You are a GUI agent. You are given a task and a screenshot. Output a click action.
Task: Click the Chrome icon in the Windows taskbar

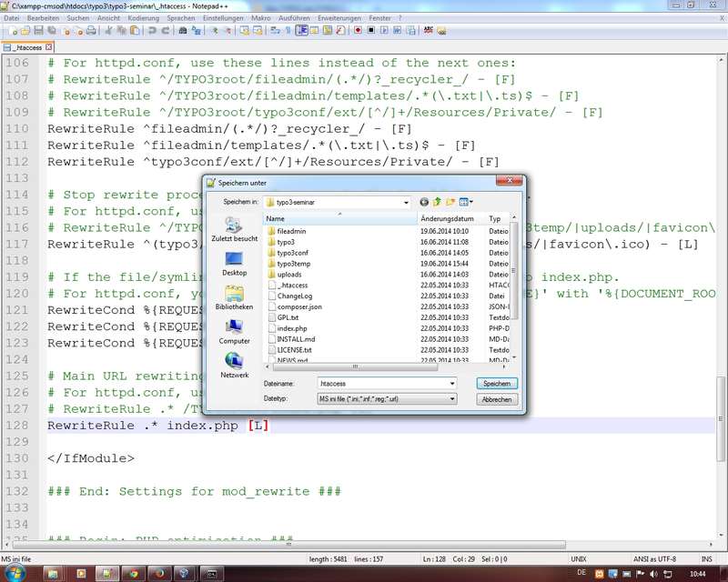[x=134, y=574]
